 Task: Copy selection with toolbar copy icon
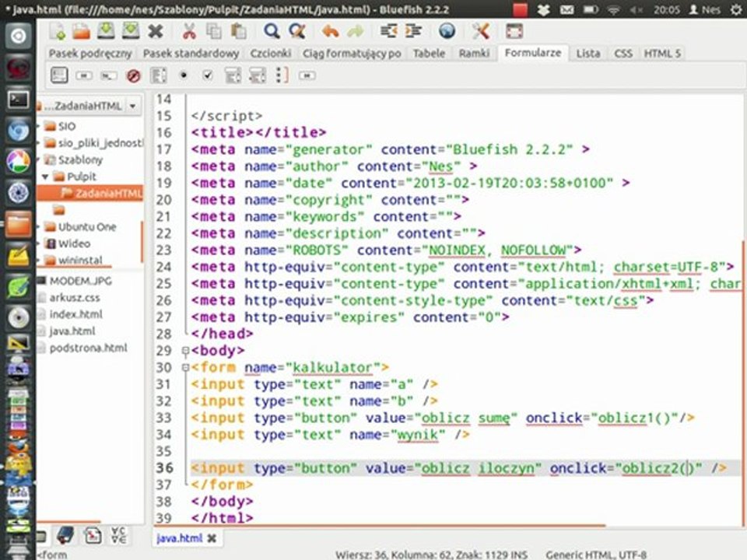point(213,31)
